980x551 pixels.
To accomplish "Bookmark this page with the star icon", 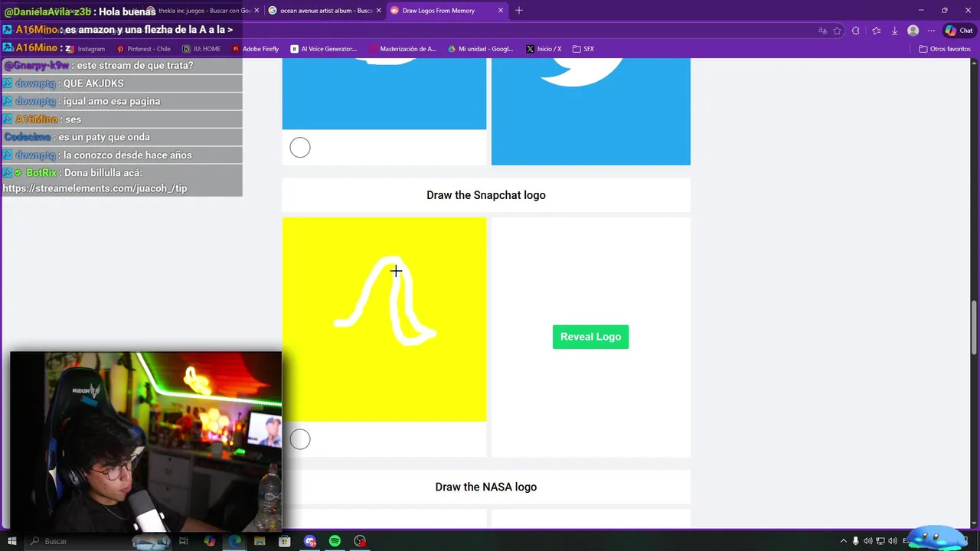I will (838, 31).
